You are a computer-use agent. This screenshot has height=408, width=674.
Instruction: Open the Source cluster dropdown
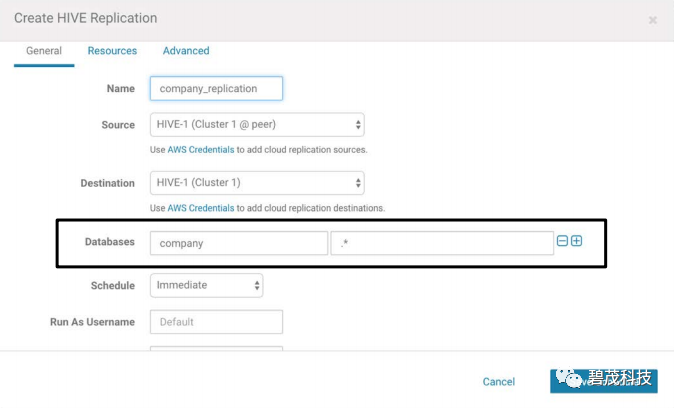click(256, 125)
